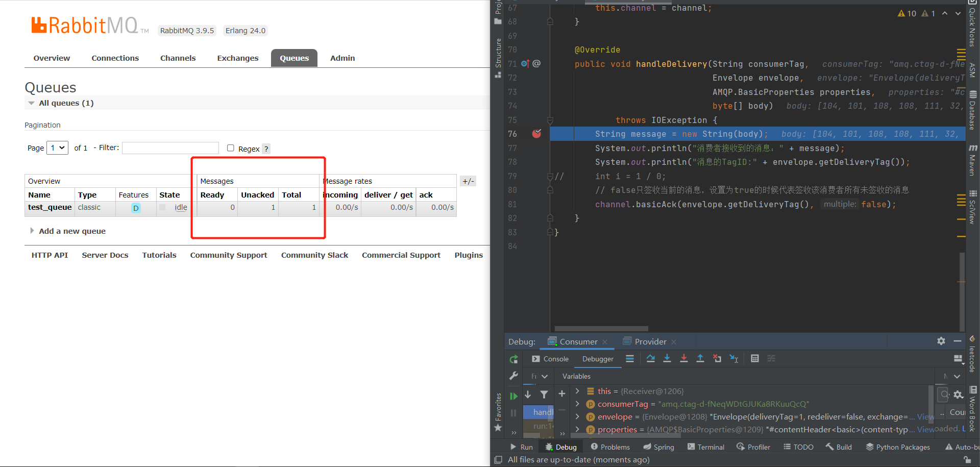
Task: Open Database side tool window
Action: point(973,110)
